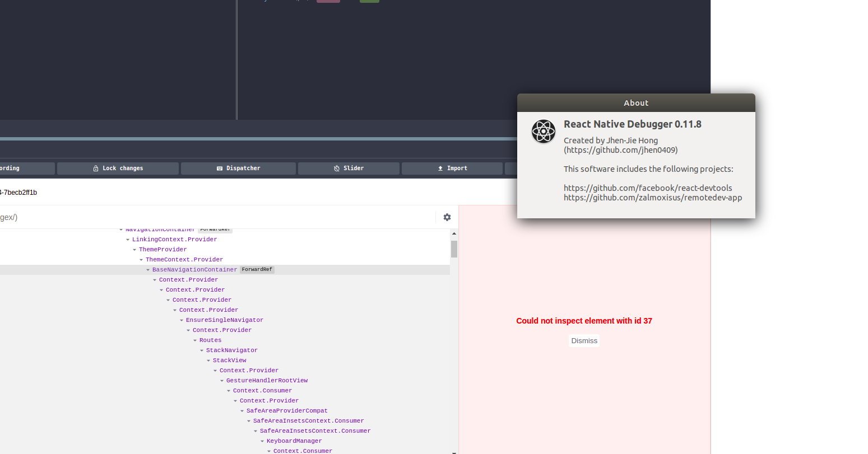The height and width of the screenshot is (454, 868).
Task: Select the Dispatcher toolbar item
Action: (238, 168)
